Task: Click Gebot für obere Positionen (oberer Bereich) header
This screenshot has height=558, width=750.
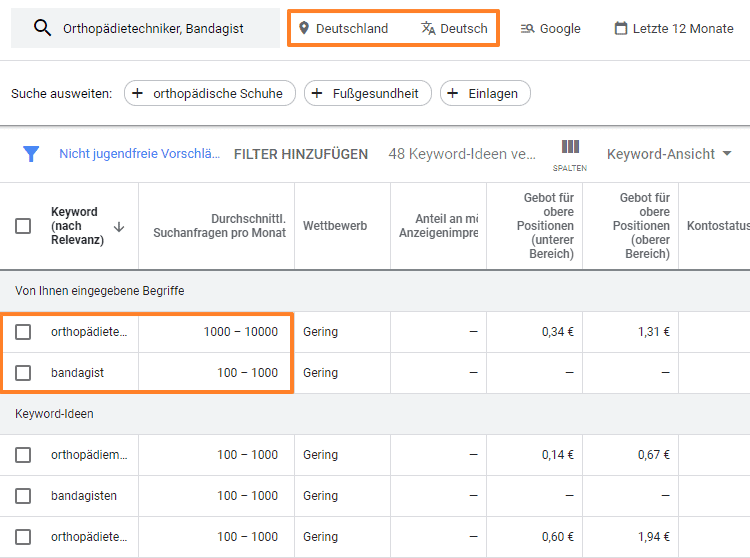Action: click(641, 226)
